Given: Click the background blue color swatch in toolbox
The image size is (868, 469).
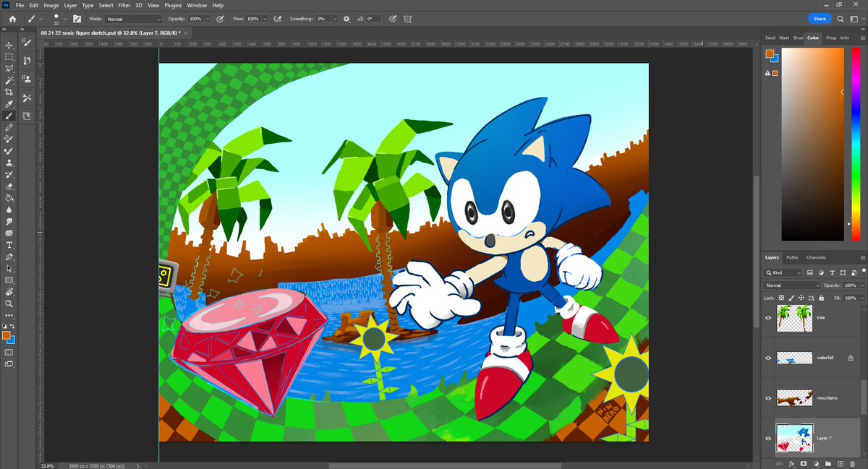Looking at the screenshot, I should coord(12,340).
